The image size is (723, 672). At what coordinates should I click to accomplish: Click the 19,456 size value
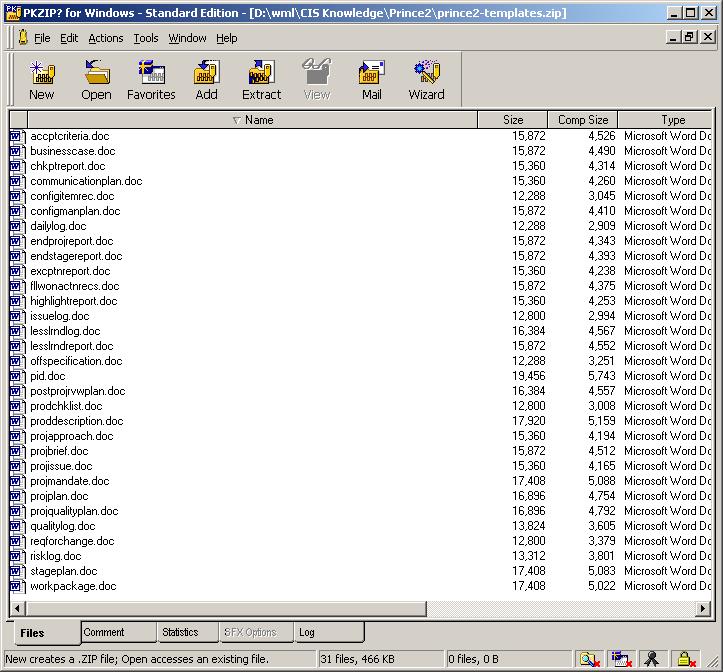(x=529, y=376)
